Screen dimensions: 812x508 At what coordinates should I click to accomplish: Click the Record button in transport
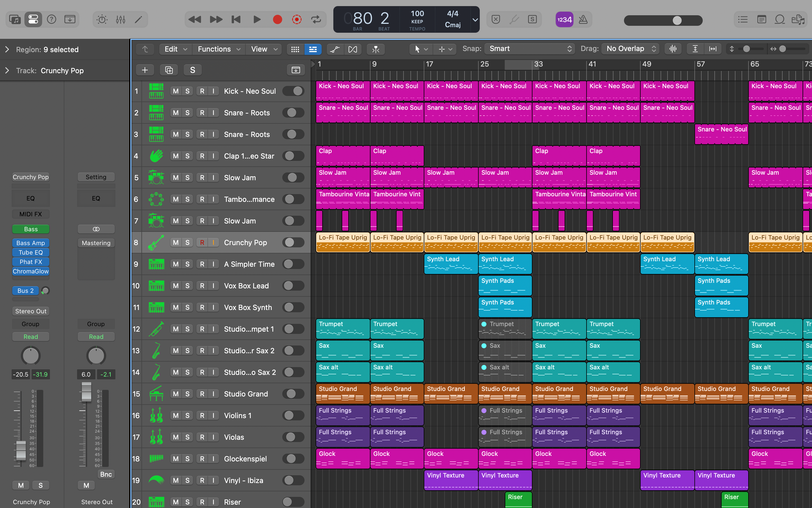pyautogui.click(x=277, y=19)
